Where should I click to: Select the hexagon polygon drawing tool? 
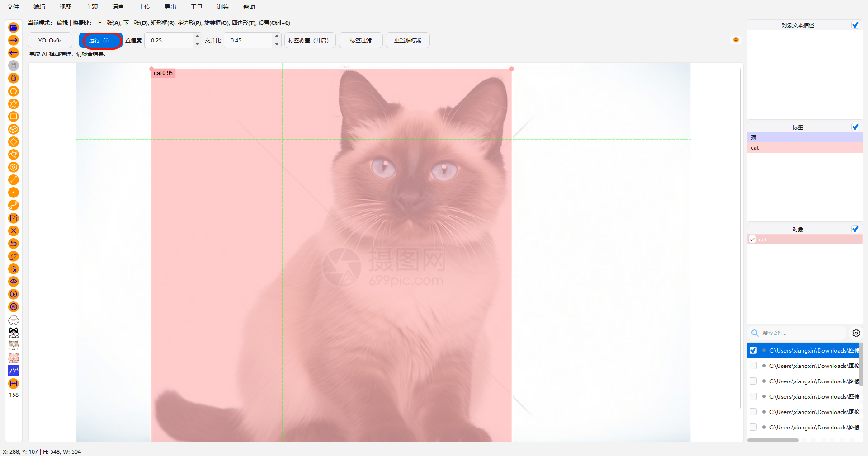coord(14,91)
